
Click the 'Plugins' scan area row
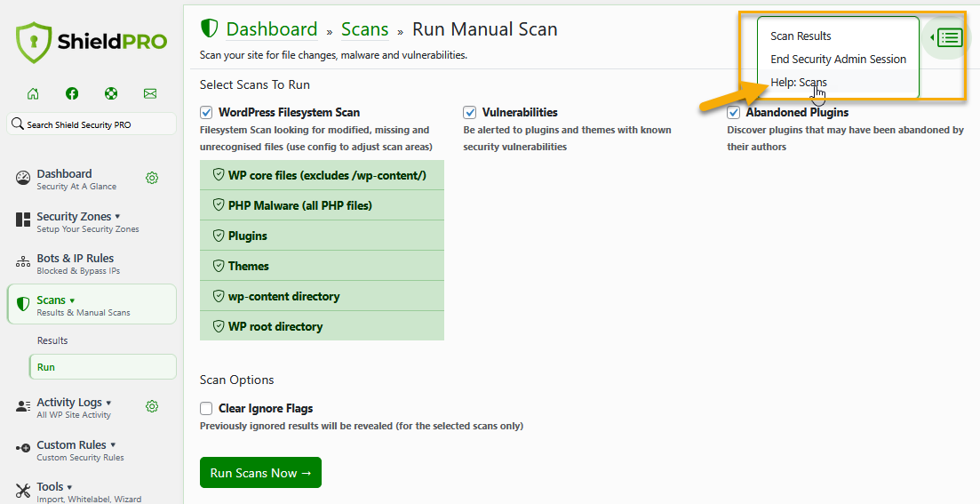point(322,236)
